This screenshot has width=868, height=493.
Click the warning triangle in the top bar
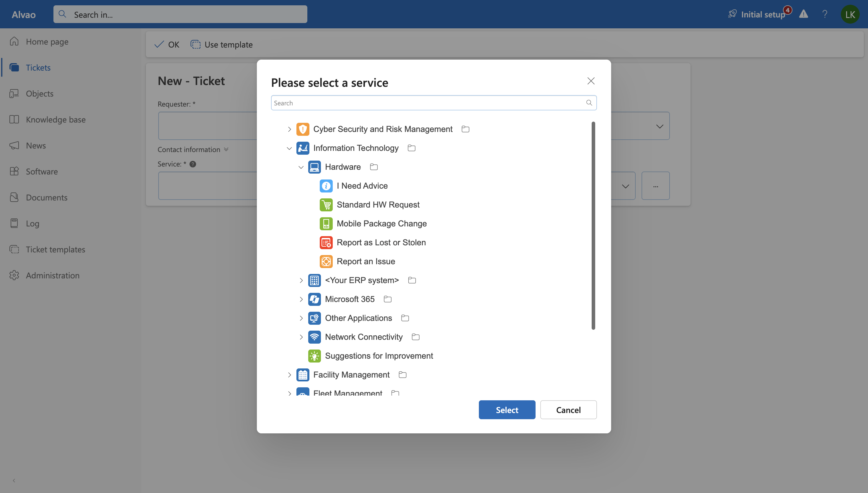tap(804, 14)
